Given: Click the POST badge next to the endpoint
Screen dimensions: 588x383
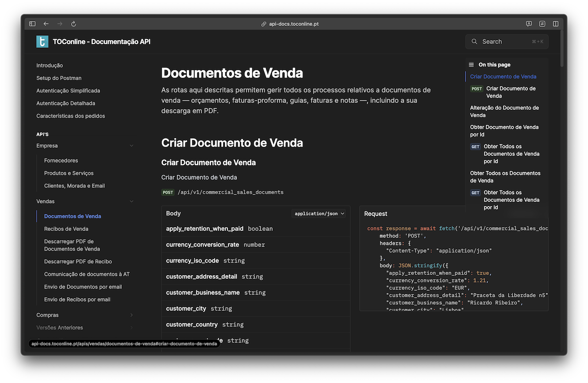Looking at the screenshot, I should click(x=168, y=192).
